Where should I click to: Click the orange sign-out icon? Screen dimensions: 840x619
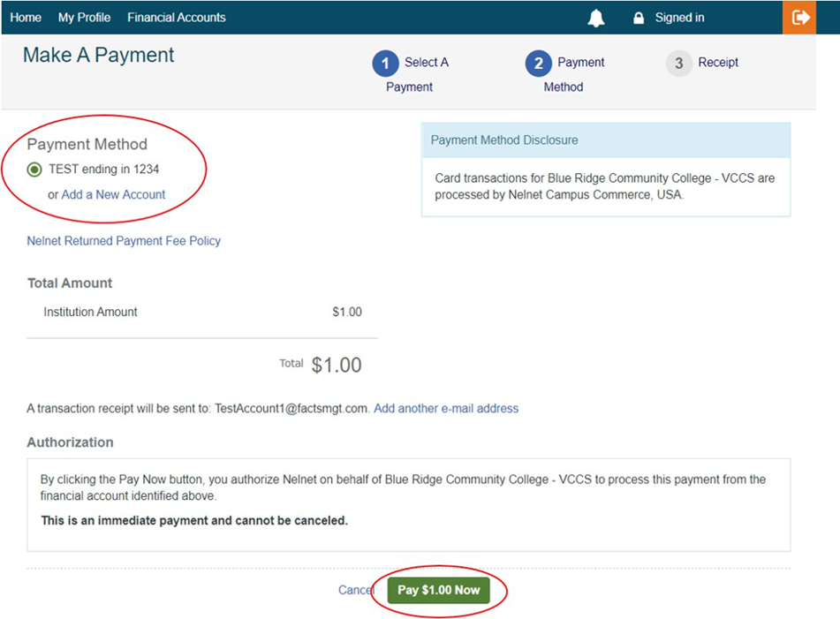(x=800, y=18)
